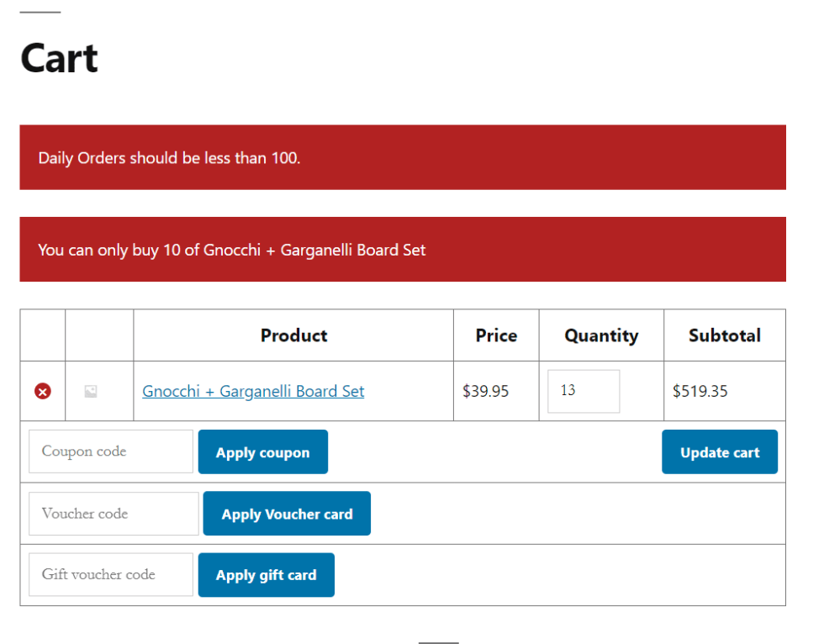Focus the quantity field showing 13

pyautogui.click(x=583, y=391)
